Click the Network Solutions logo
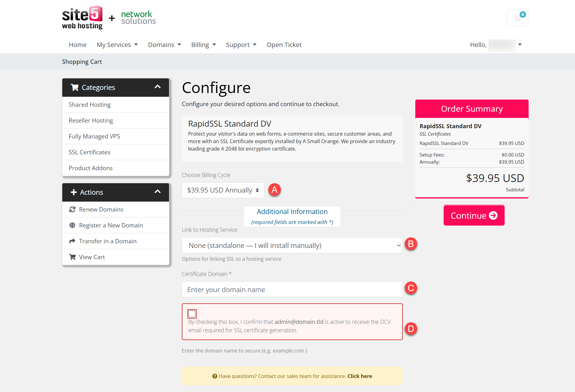 point(138,18)
